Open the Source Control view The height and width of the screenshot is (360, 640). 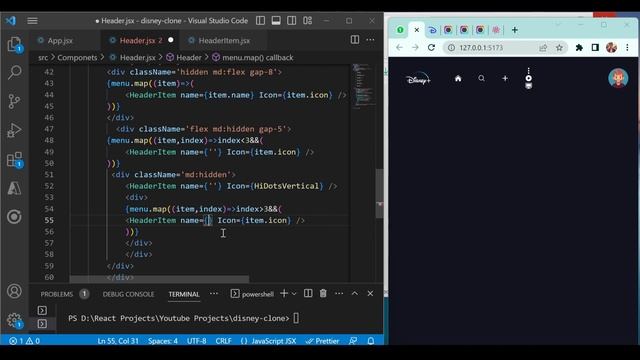tap(14, 101)
